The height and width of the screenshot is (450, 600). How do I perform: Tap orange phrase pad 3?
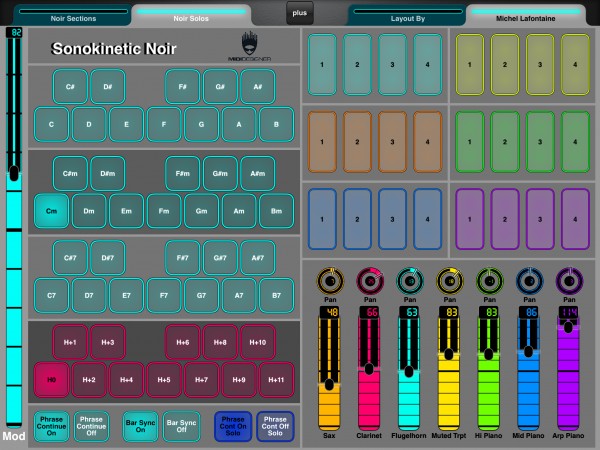tap(393, 142)
